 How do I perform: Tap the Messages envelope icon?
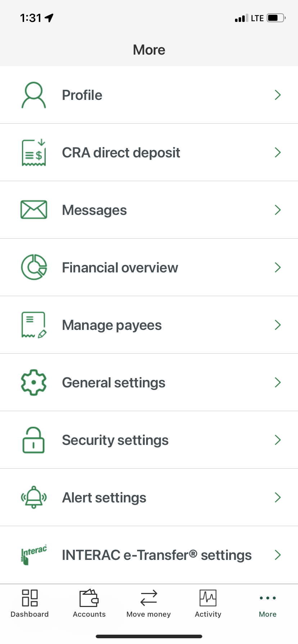(x=34, y=210)
